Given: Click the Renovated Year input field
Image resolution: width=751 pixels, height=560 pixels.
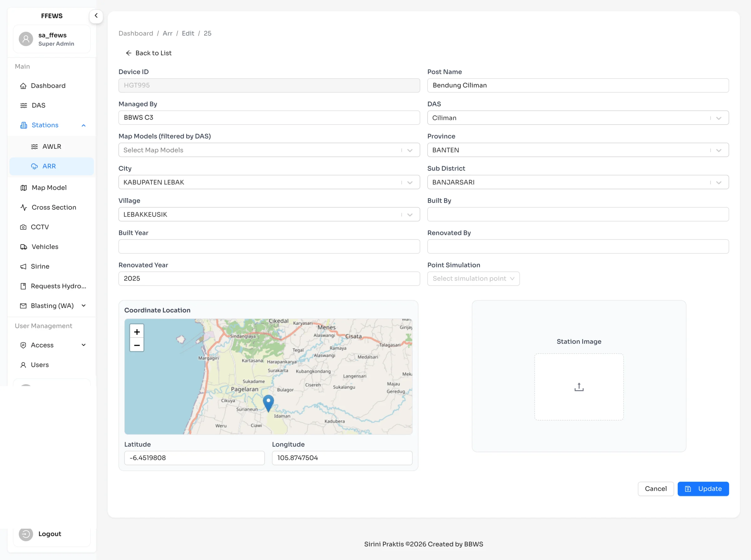Looking at the screenshot, I should point(269,279).
